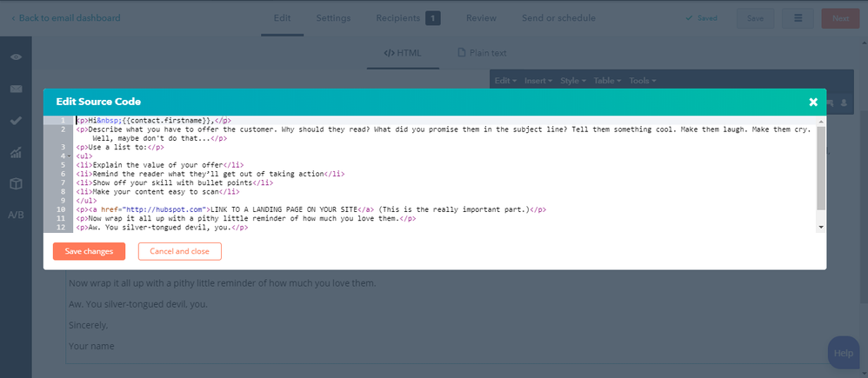Click Cancel and close button
Screen dimensions: 868x378
pyautogui.click(x=180, y=251)
